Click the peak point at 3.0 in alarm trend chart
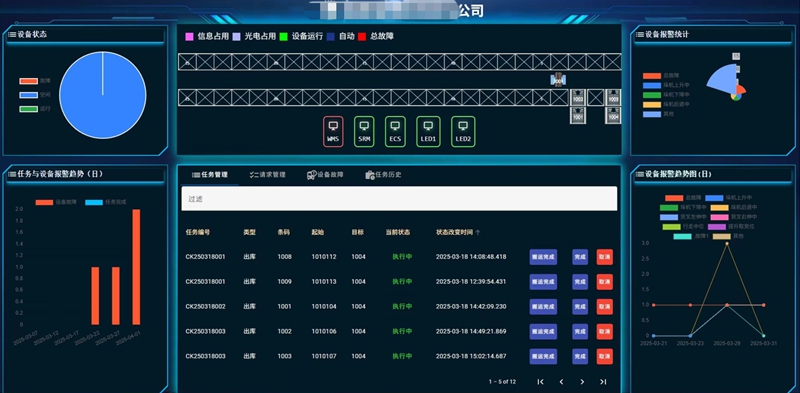Screen dimensions: 800x393 click(x=727, y=243)
